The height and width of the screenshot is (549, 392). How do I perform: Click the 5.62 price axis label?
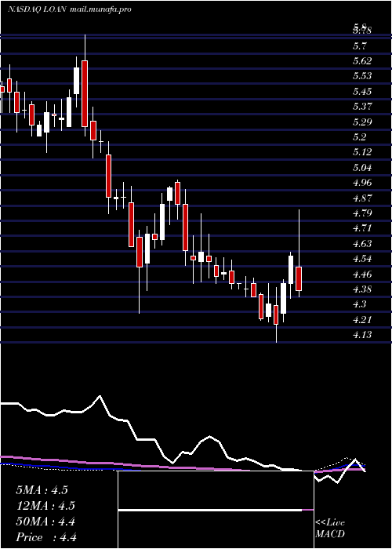[x=362, y=61]
